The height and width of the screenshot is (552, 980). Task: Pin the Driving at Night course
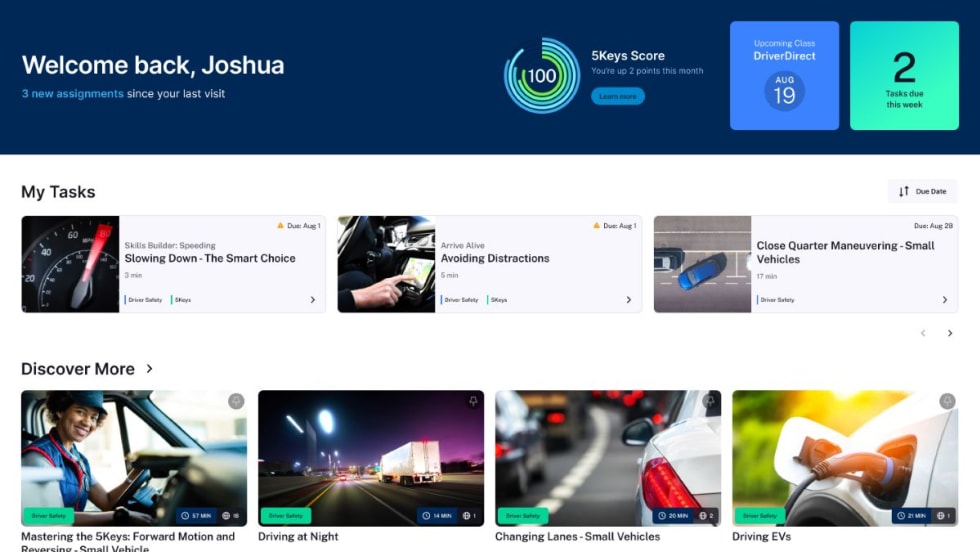tap(473, 401)
